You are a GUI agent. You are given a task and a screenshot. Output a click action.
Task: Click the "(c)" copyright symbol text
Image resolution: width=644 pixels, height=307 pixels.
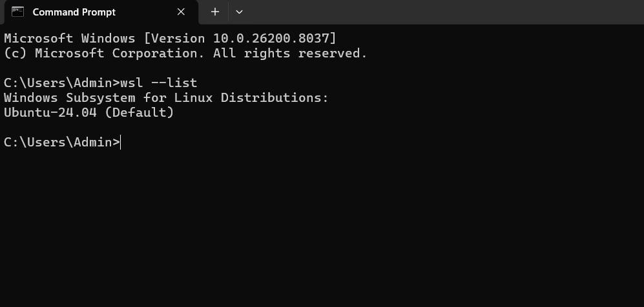[x=15, y=54]
